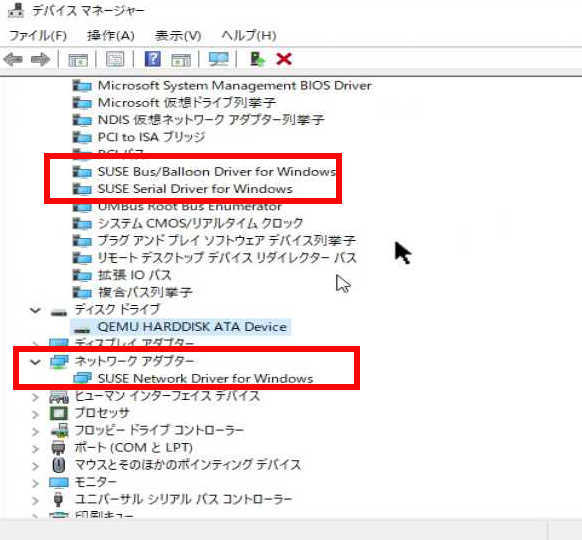Click the フロッピー ドライブ コントローラー icon
Screen dimensions: 582x540
point(59,430)
